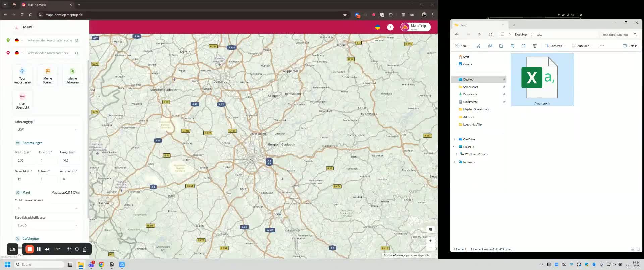Open Live-Übersicht tile
644x270 pixels.
pyautogui.click(x=22, y=101)
